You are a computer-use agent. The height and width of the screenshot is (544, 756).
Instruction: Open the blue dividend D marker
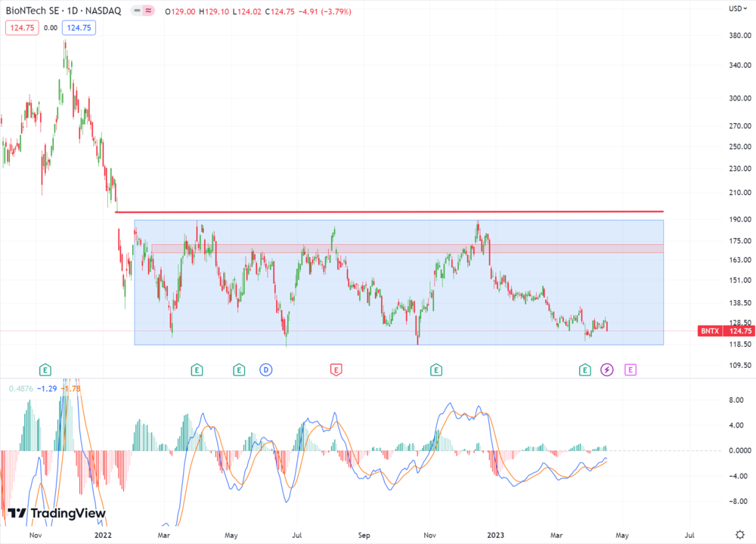coord(266,370)
